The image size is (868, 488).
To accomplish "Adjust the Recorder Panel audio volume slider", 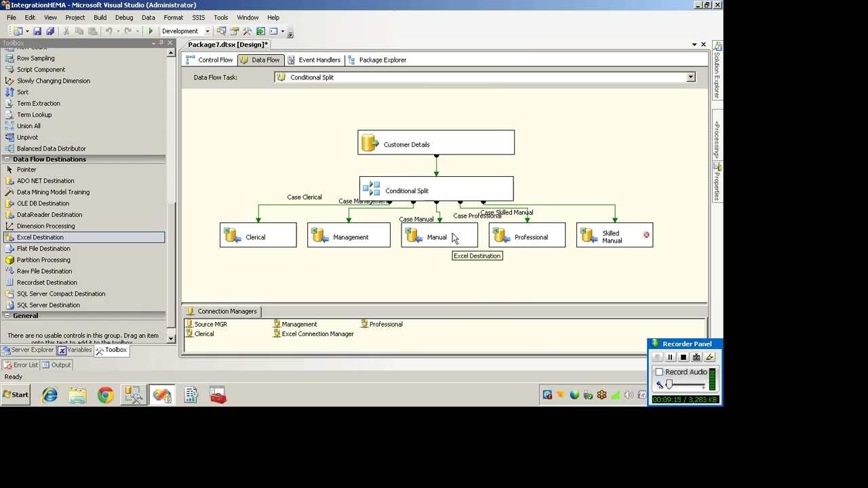I will [x=669, y=385].
